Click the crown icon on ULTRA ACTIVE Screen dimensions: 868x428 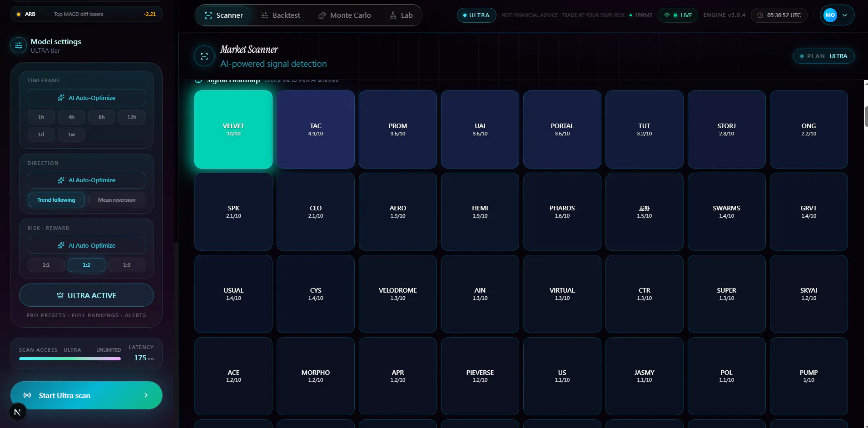point(60,295)
